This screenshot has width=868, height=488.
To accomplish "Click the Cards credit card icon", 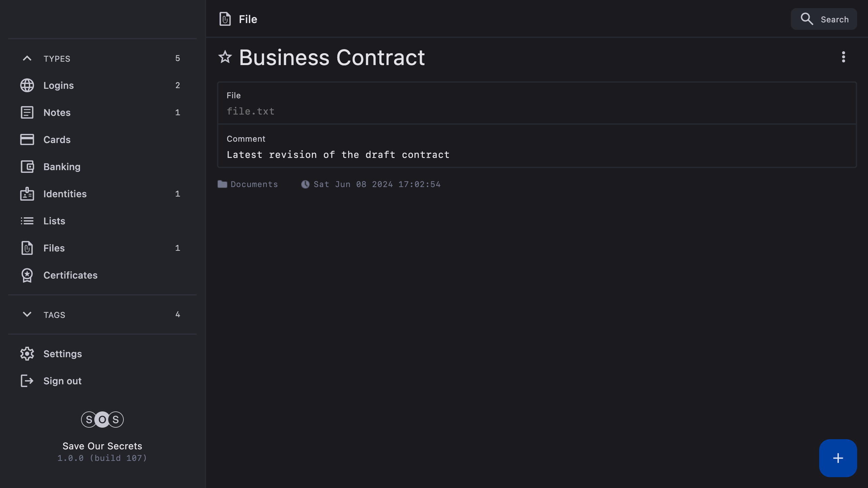I will click(27, 140).
